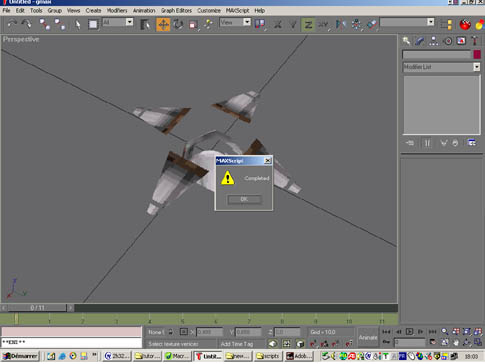Activate the Select and Rotate tool

point(178,24)
